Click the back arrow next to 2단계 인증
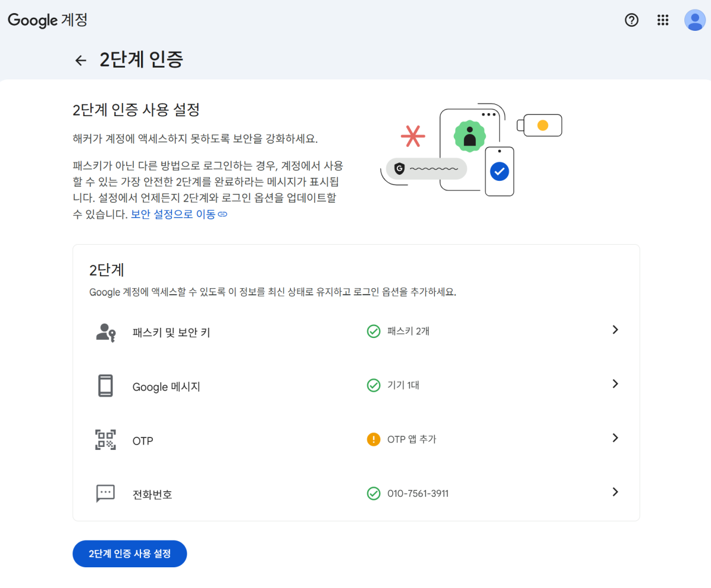This screenshot has height=588, width=711. 81,60
